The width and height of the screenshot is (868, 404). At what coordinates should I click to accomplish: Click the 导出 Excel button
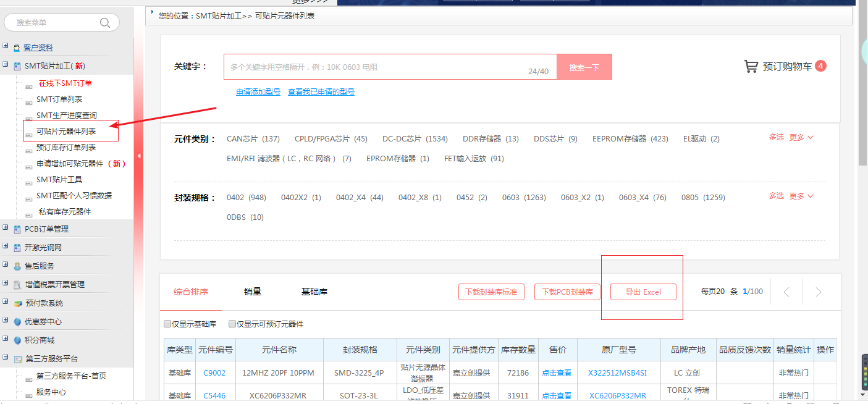click(643, 292)
